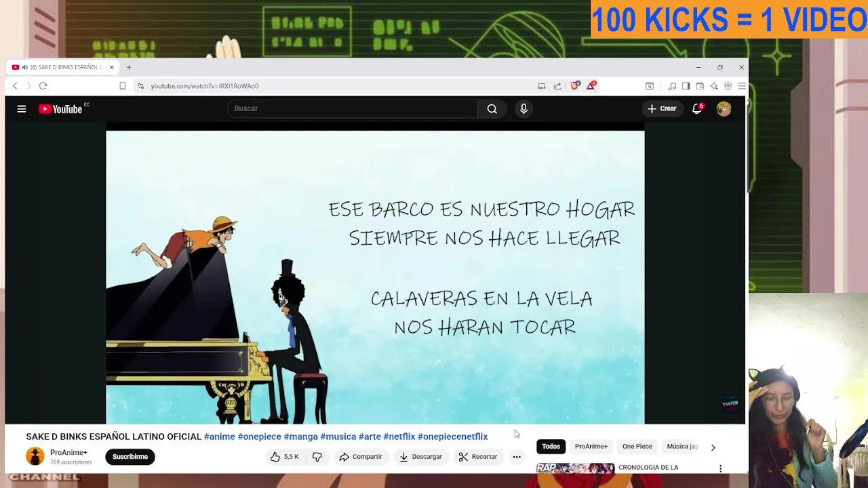The image size is (868, 488).
Task: Open the #onepiece hashtag link
Action: 260,436
